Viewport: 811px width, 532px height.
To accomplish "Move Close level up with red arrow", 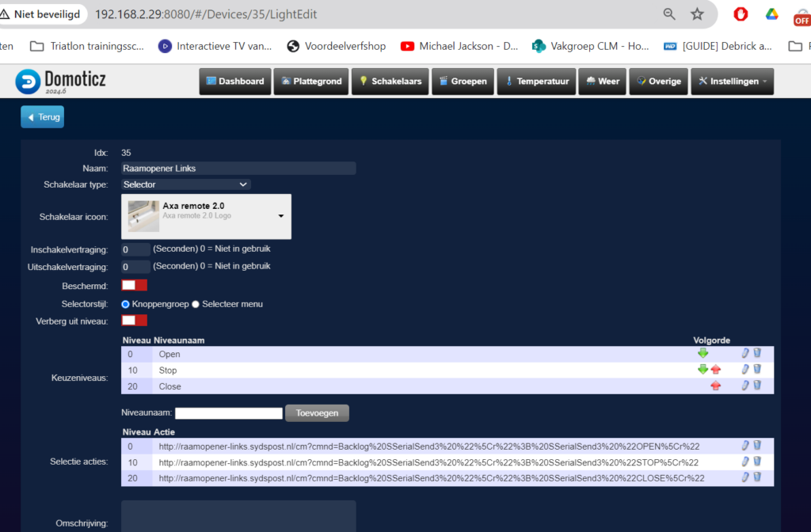I will pyautogui.click(x=715, y=386).
